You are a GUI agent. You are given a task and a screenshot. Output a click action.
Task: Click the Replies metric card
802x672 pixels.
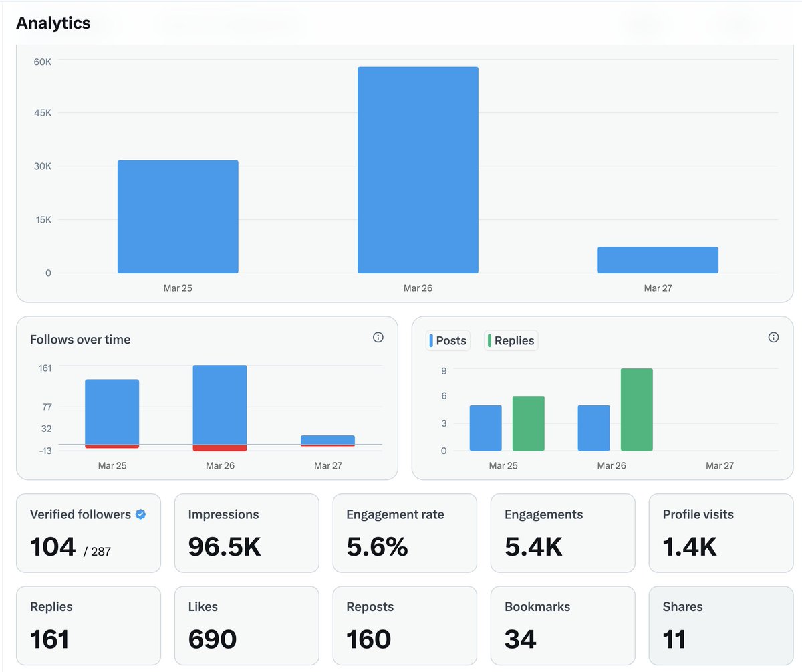[x=88, y=625]
